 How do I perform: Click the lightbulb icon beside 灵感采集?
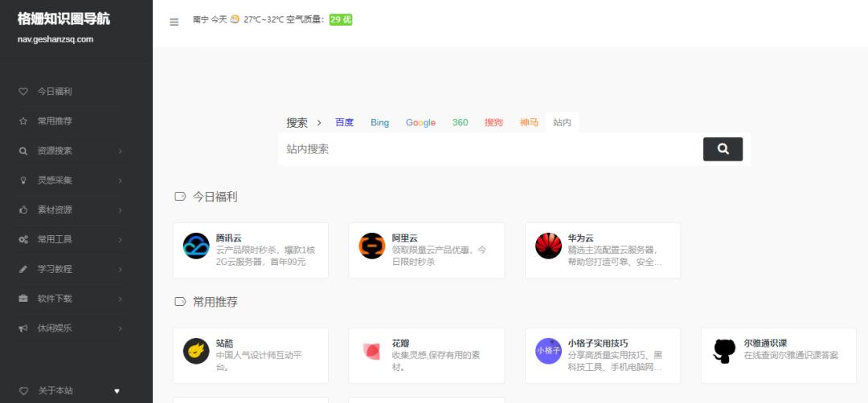point(23,180)
